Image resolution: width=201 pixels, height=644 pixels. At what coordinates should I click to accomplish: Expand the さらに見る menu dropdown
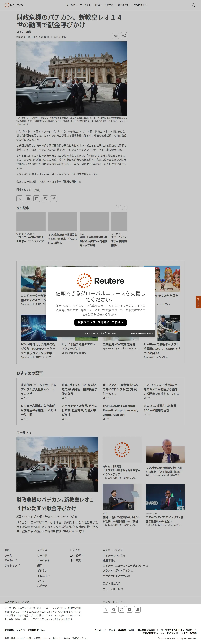[x=140, y=5]
